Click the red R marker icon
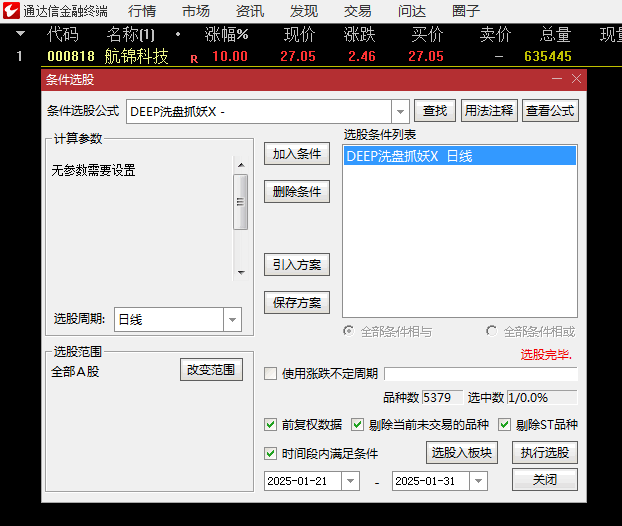The height and width of the screenshot is (526, 622). (194, 59)
